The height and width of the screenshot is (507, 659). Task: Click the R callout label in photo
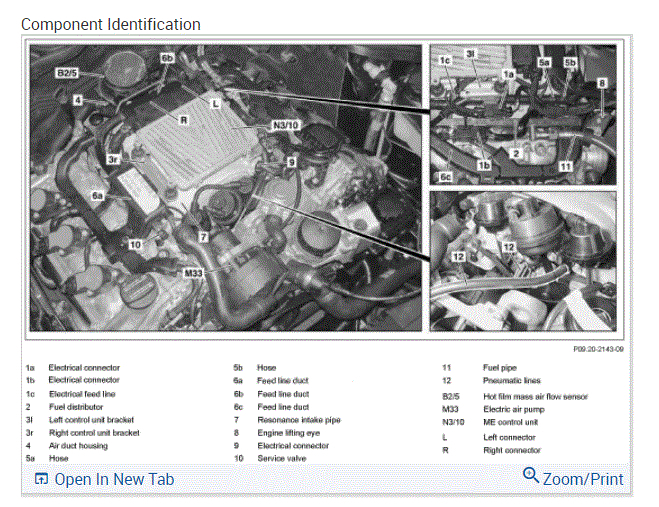click(184, 120)
